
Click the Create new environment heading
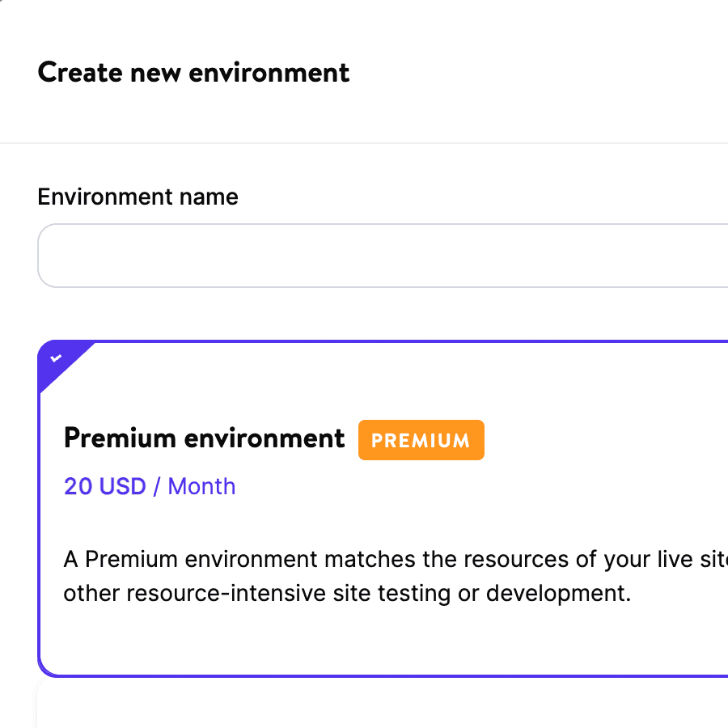193,72
